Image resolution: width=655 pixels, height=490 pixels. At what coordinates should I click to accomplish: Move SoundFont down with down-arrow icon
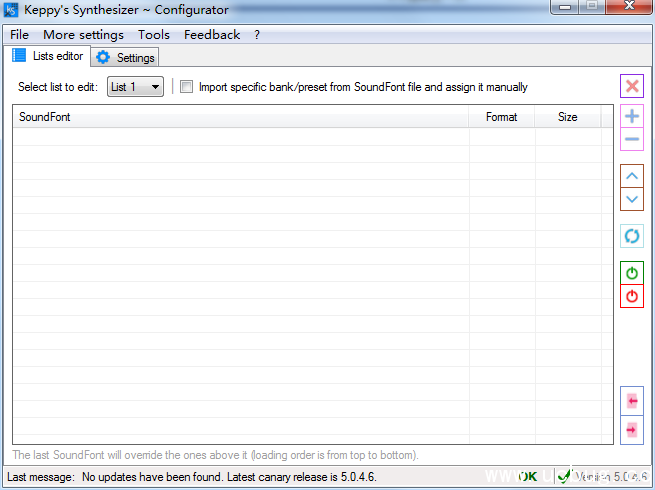pos(632,198)
